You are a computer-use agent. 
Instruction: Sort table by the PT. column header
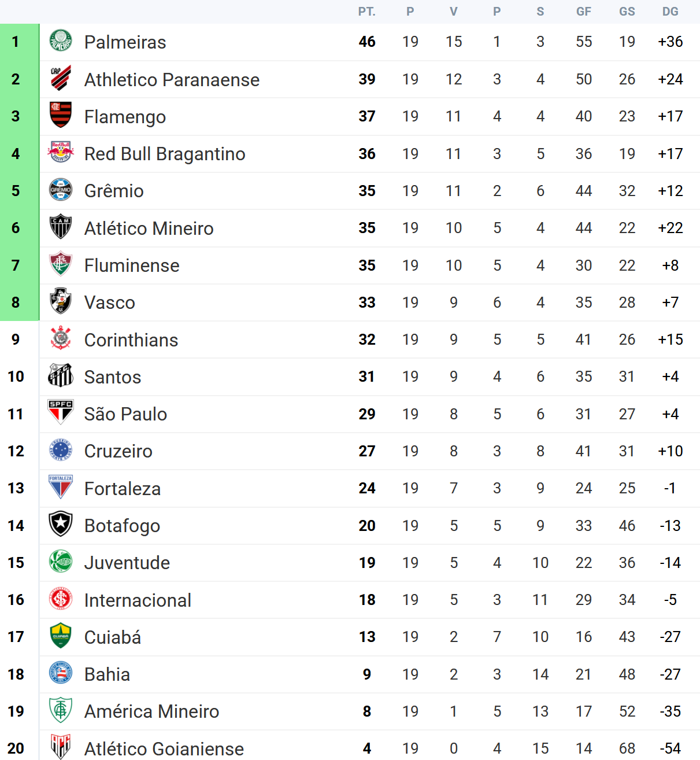(x=366, y=12)
